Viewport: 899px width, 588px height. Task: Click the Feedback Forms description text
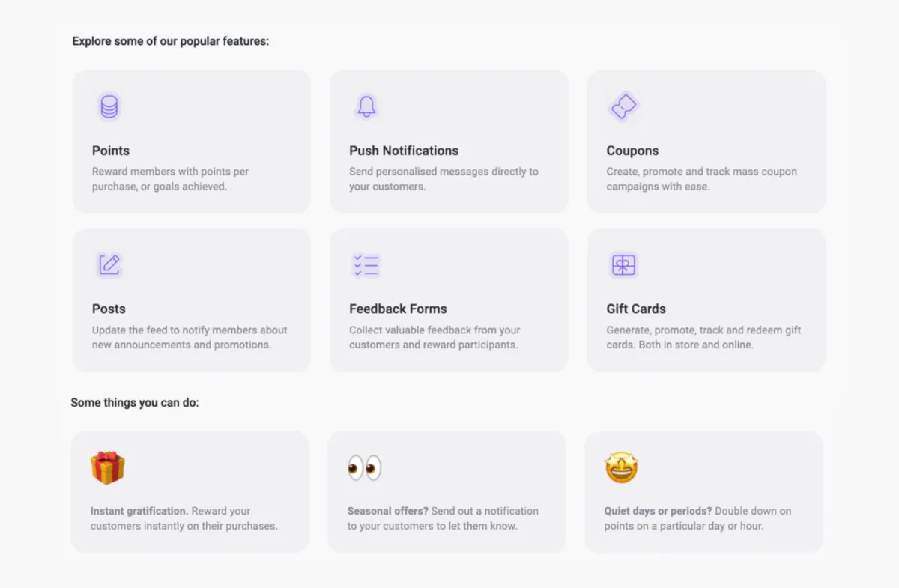coord(435,337)
